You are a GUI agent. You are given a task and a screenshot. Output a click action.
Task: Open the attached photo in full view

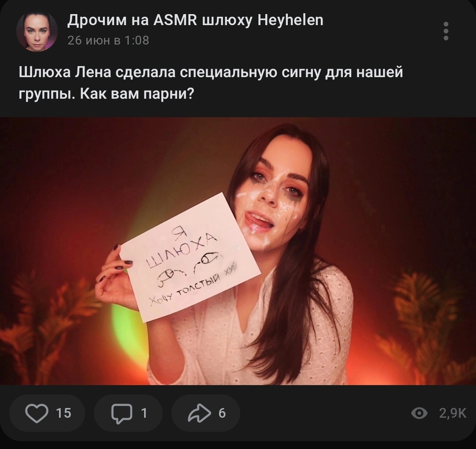coord(238,251)
